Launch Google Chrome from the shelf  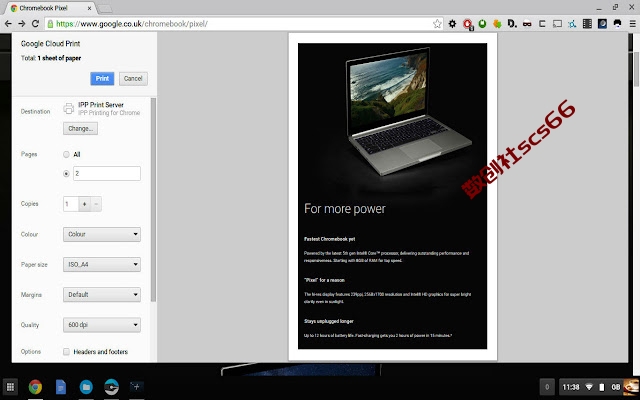pos(35,387)
